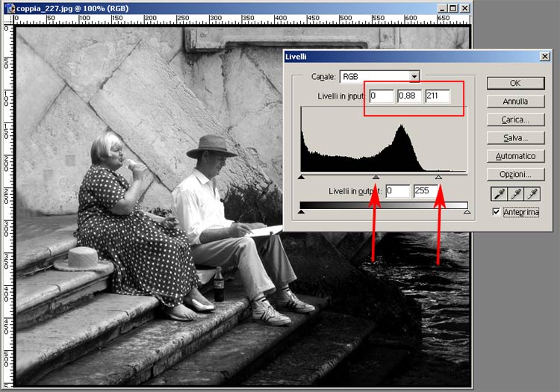Click the Carica... button
Viewport: 560px width, 392px height.
point(515,119)
